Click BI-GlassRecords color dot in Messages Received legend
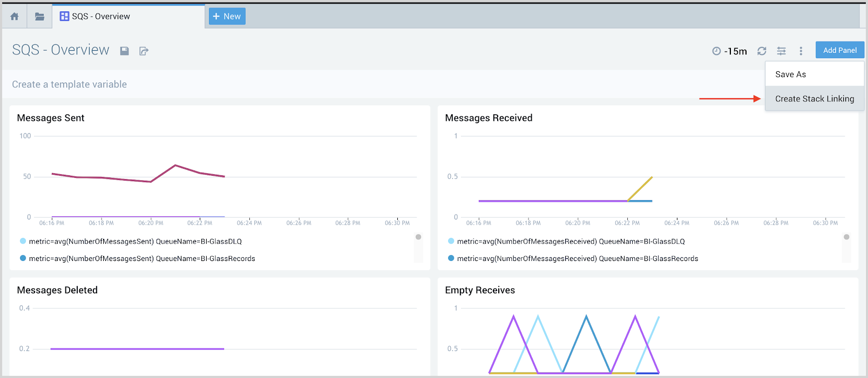The image size is (868, 378). [451, 258]
